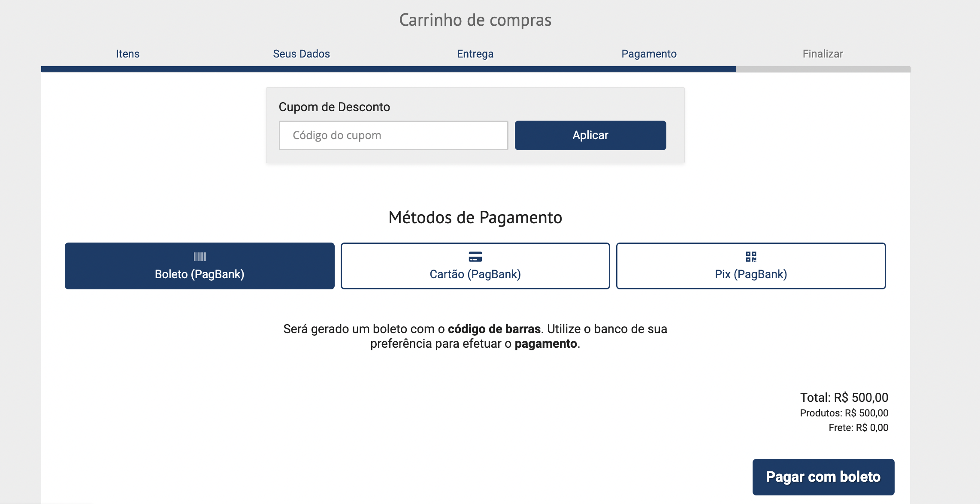This screenshot has width=980, height=504.
Task: Click Pagar com boleto button
Action: (823, 477)
